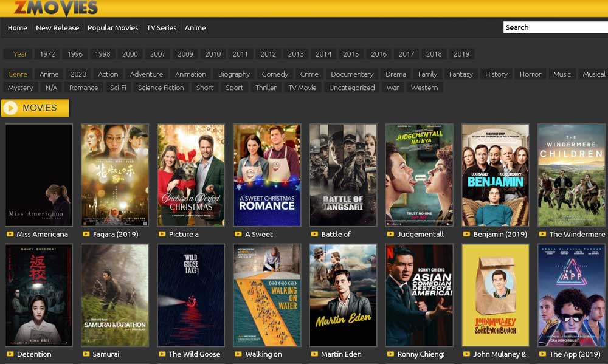Click the play icon beside The Windermere
Image resolution: width=608 pixels, height=364 pixels.
click(542, 234)
